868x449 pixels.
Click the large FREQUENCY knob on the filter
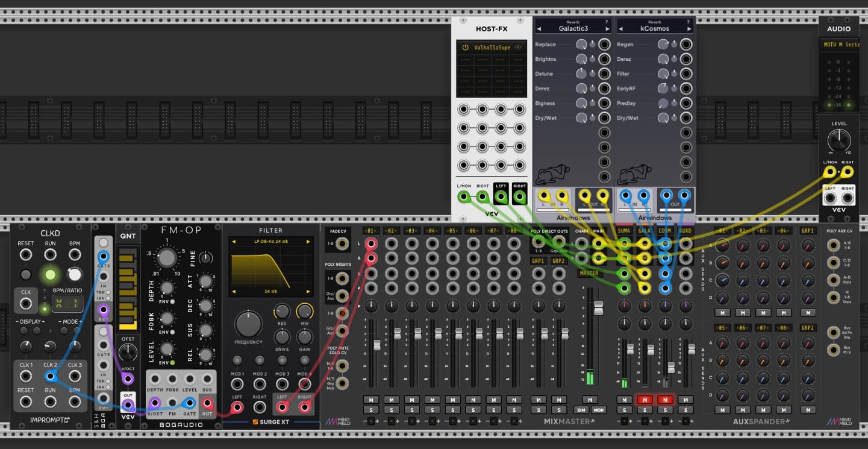point(248,324)
